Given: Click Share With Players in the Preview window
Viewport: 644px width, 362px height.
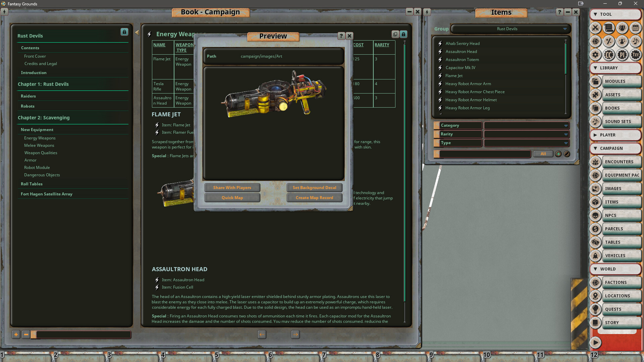Looking at the screenshot, I should (x=232, y=188).
